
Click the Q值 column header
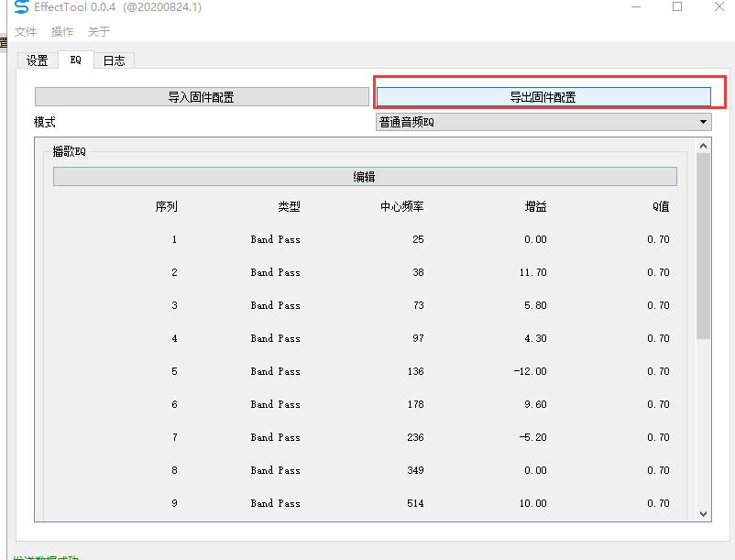661,206
